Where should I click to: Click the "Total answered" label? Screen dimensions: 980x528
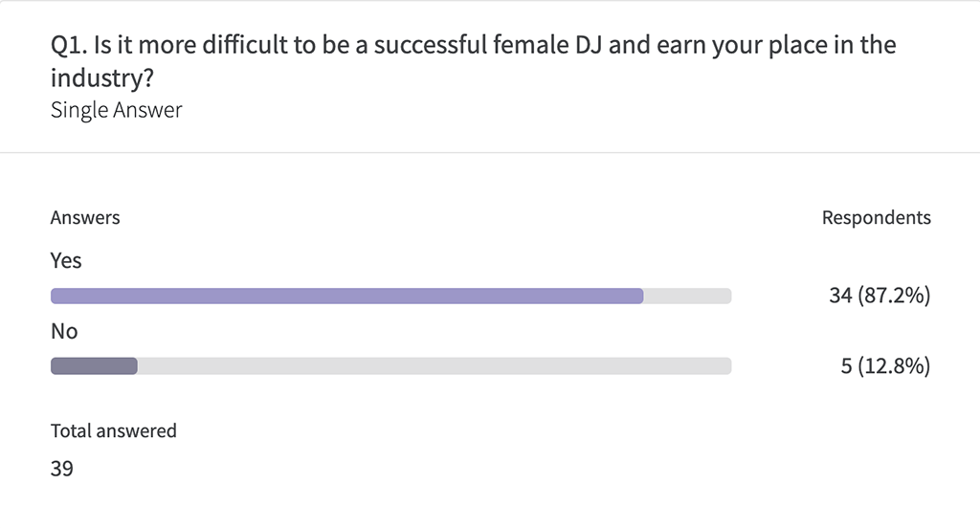click(x=114, y=430)
